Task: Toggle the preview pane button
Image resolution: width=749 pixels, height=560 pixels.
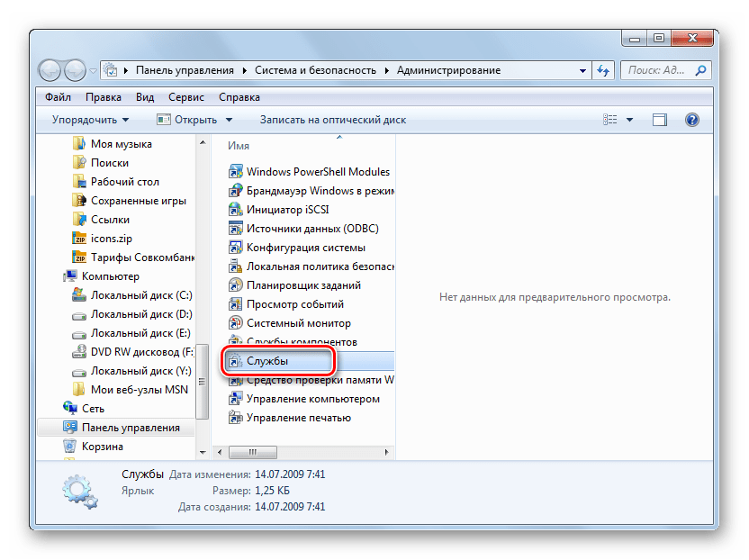Action: tap(660, 120)
